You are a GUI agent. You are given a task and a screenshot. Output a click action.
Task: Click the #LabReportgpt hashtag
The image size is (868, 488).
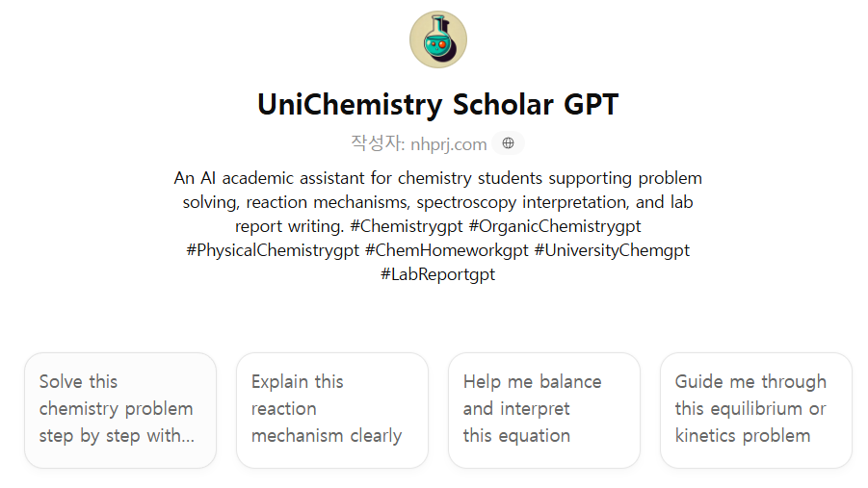pyautogui.click(x=438, y=274)
